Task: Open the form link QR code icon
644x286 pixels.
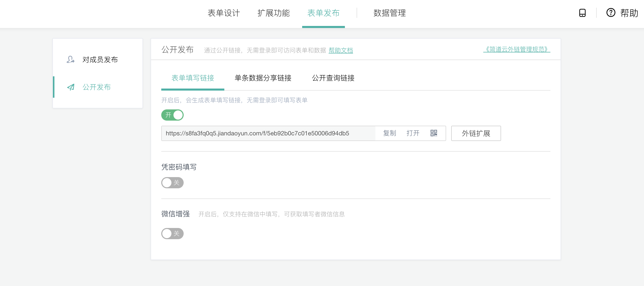Action: (434, 133)
